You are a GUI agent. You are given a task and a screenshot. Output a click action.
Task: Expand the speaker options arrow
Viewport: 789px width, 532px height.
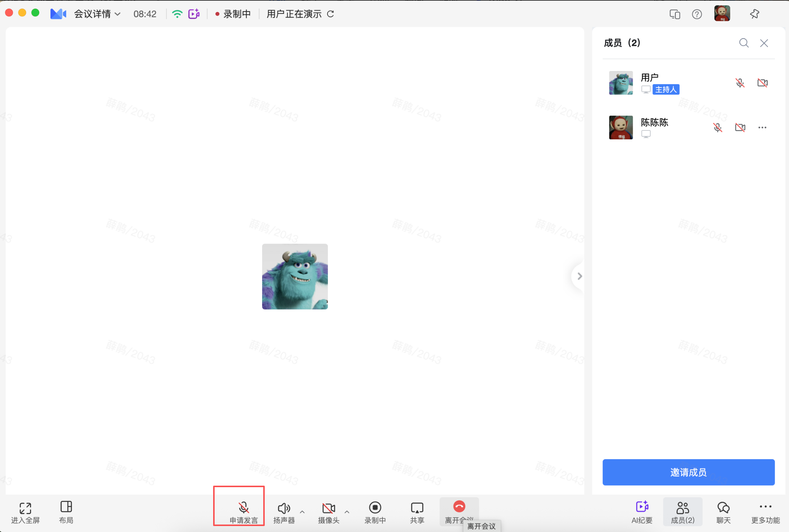coord(302,511)
